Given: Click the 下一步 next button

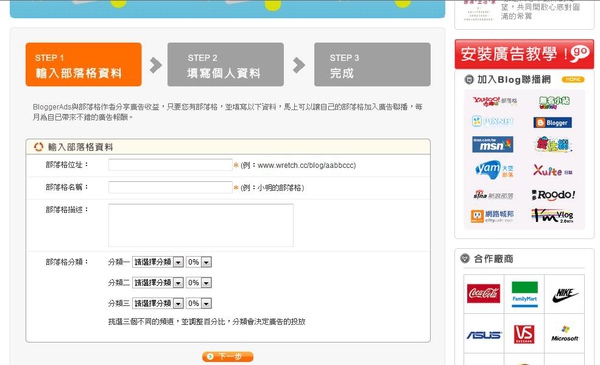Looking at the screenshot, I should pos(228,357).
